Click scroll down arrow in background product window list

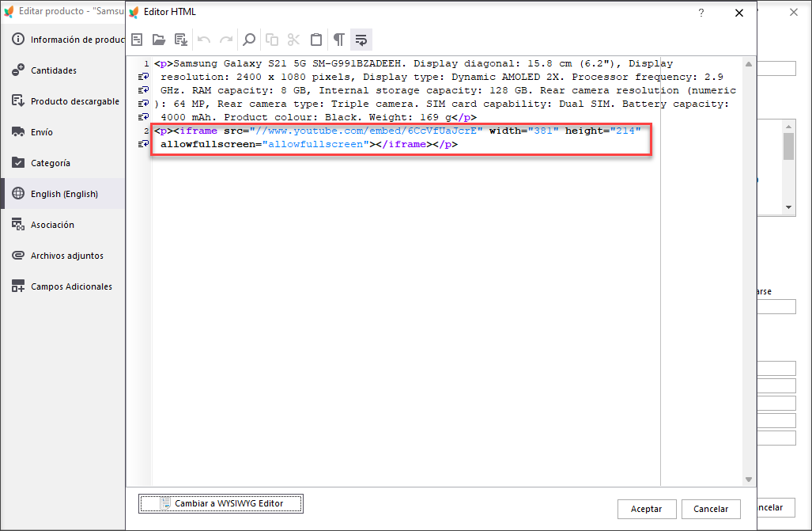(789, 207)
